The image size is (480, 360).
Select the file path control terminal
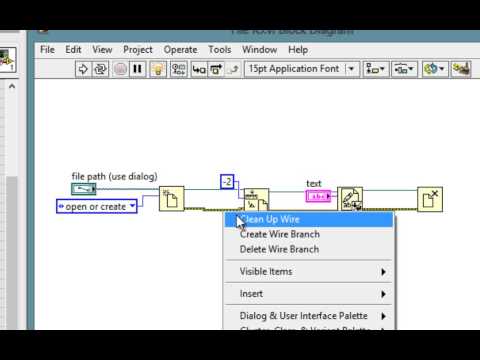coord(84,189)
